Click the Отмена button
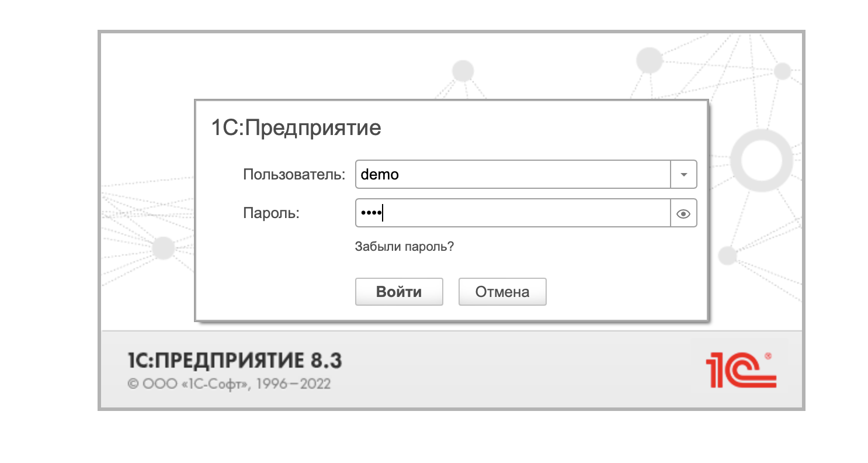Image resolution: width=868 pixels, height=463 pixels. pos(502,292)
